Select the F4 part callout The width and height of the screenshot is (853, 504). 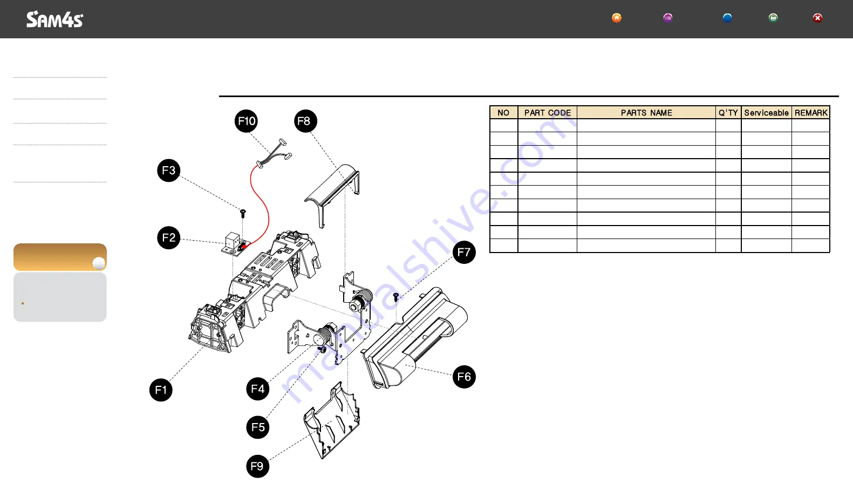258,389
